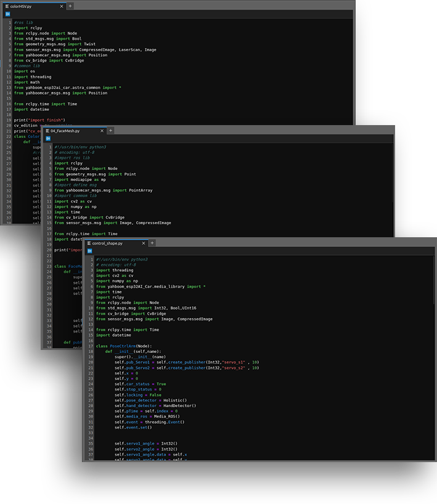
Task: Click blue toolbar icon in control_shape.py window
Action: click(x=90, y=251)
